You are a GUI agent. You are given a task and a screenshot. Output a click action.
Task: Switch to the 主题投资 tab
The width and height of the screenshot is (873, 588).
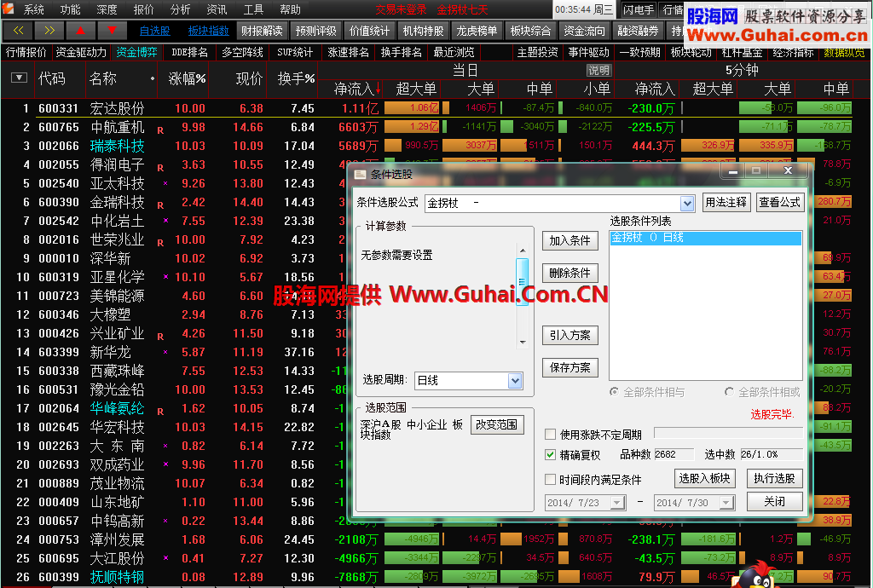point(537,52)
